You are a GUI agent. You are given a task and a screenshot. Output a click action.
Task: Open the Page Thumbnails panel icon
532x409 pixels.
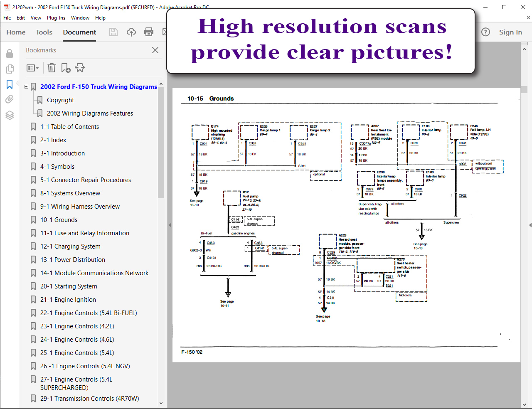tap(10, 69)
